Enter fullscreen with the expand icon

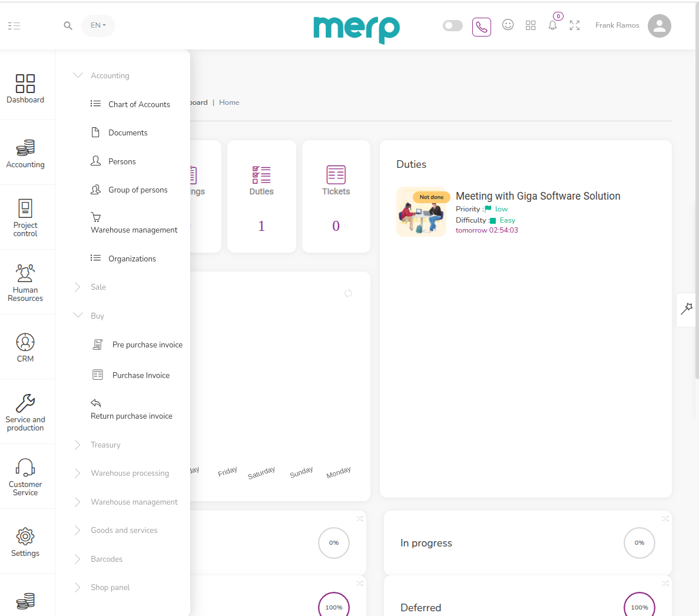575,25
